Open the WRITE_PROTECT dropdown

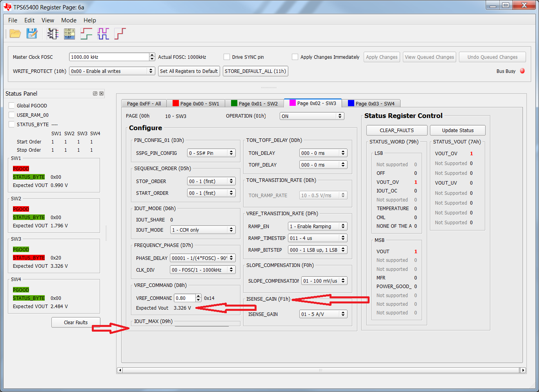pyautogui.click(x=112, y=71)
